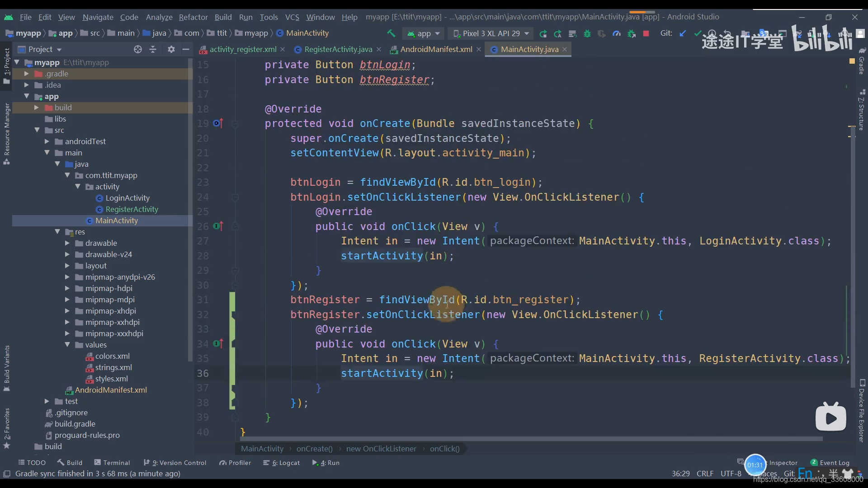Collapse the values folder
This screenshot has height=488, width=868.
67,345
